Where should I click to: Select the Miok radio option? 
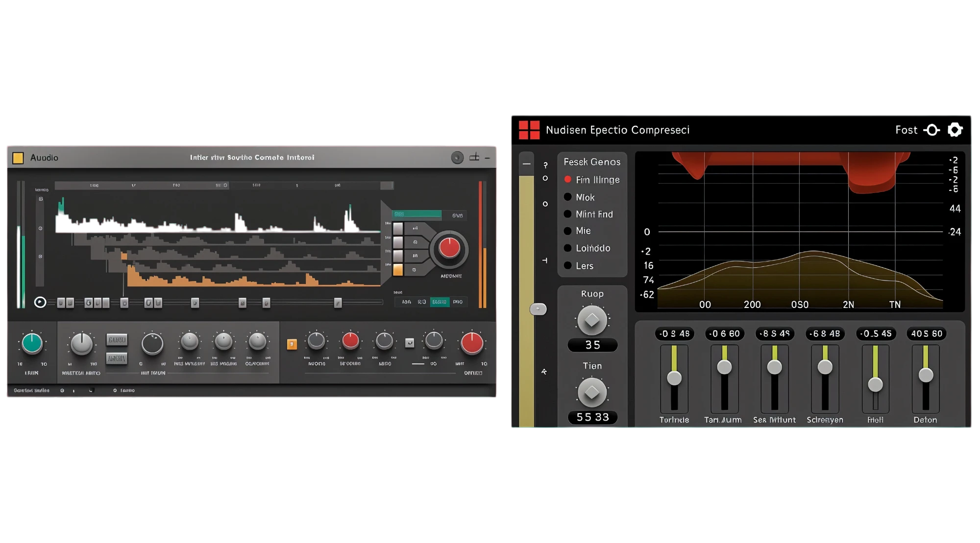(x=579, y=197)
